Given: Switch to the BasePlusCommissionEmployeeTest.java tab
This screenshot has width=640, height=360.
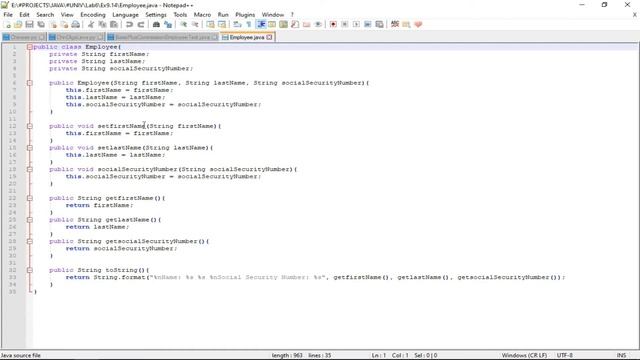Looking at the screenshot, I should 162,37.
